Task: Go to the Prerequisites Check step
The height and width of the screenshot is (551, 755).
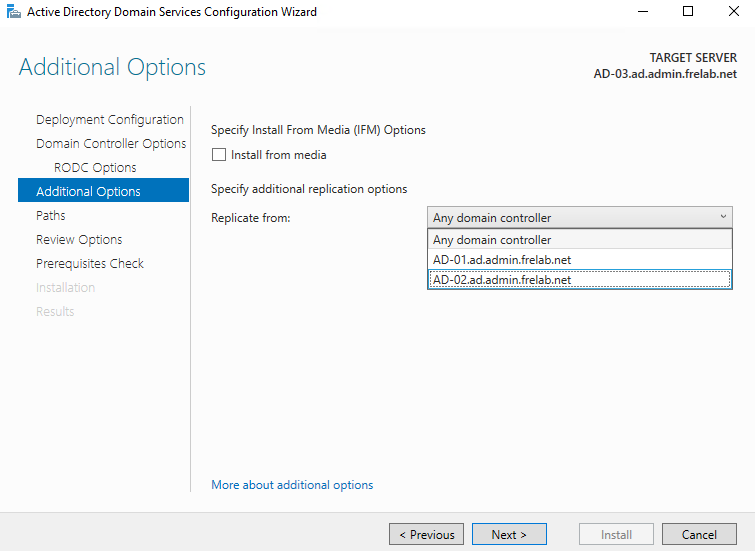Action: pyautogui.click(x=90, y=264)
